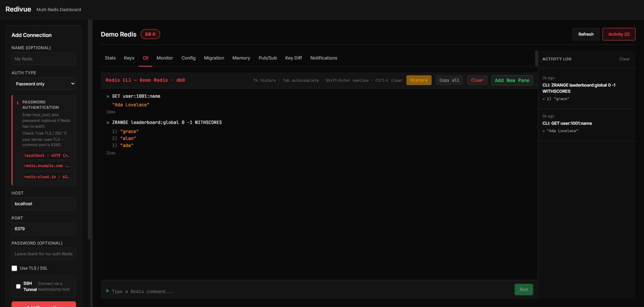Select the Cli tab
644x307 pixels.
click(145, 58)
